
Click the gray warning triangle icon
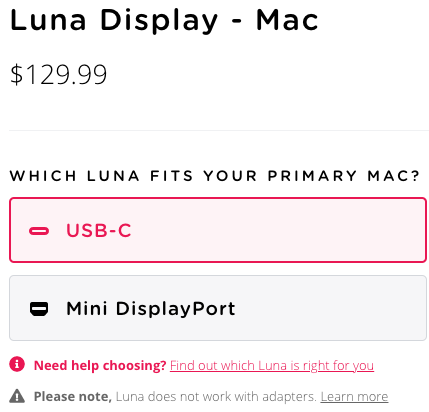[17, 396]
